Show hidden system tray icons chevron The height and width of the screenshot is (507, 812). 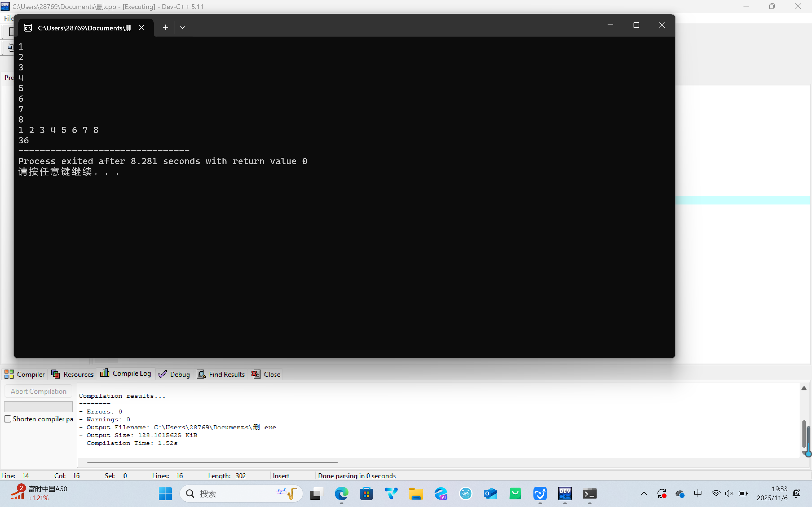click(644, 493)
